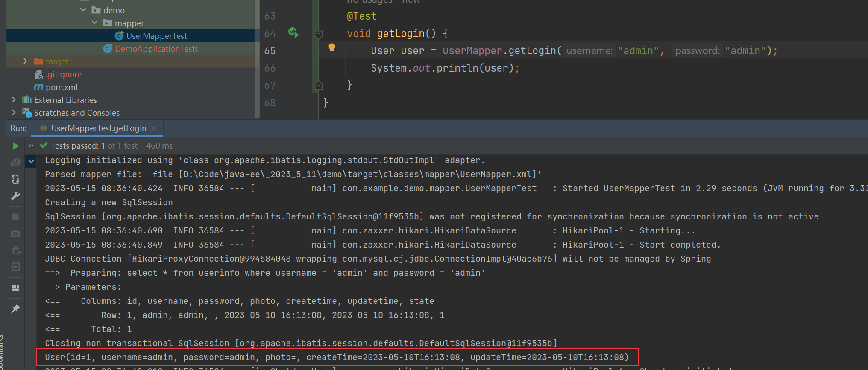Viewport: 868px width, 370px height.
Task: Open DemoApplicationTests file
Action: 156,49
